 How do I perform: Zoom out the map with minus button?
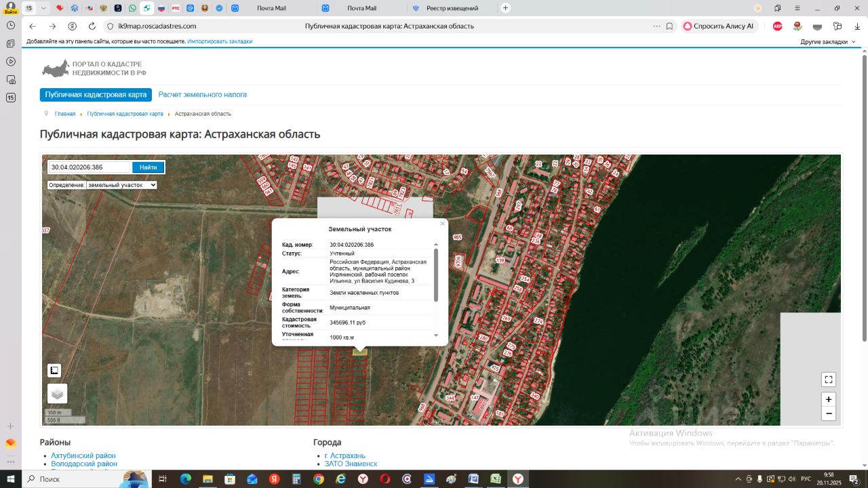828,413
